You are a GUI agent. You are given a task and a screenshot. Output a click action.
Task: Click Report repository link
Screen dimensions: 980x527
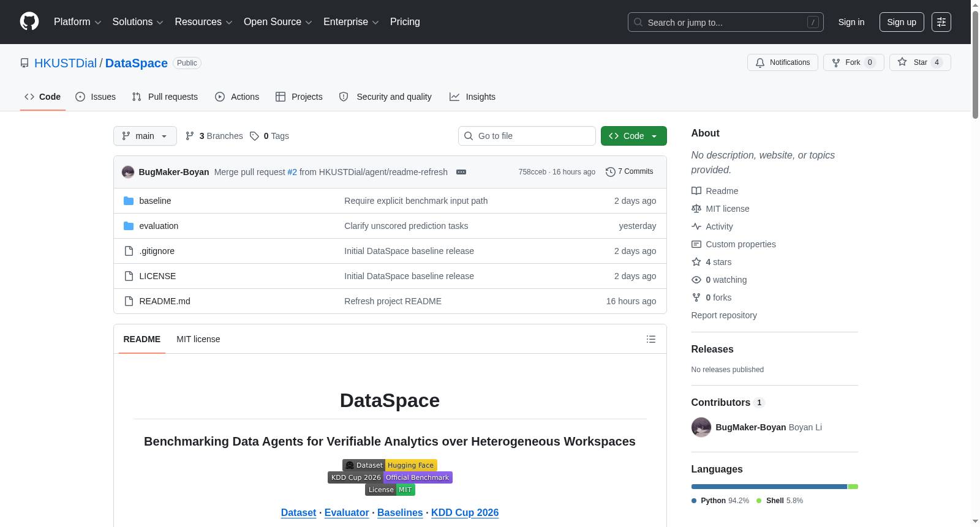(724, 315)
